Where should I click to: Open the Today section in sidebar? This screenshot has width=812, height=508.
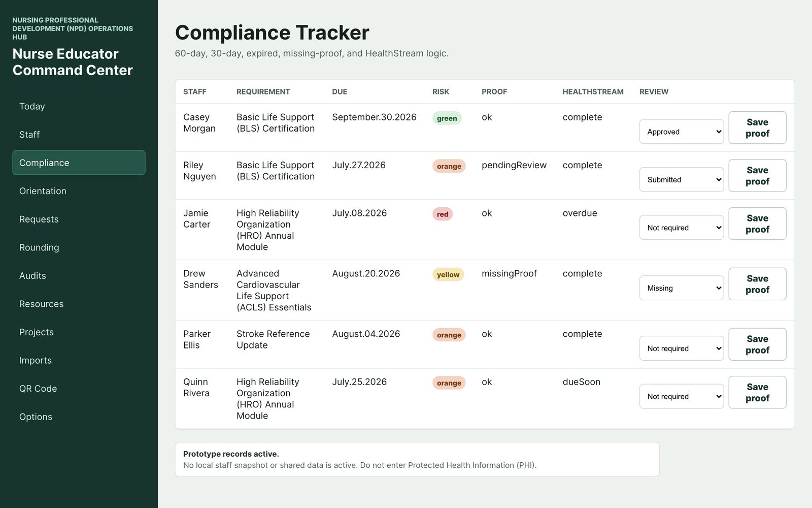79,106
